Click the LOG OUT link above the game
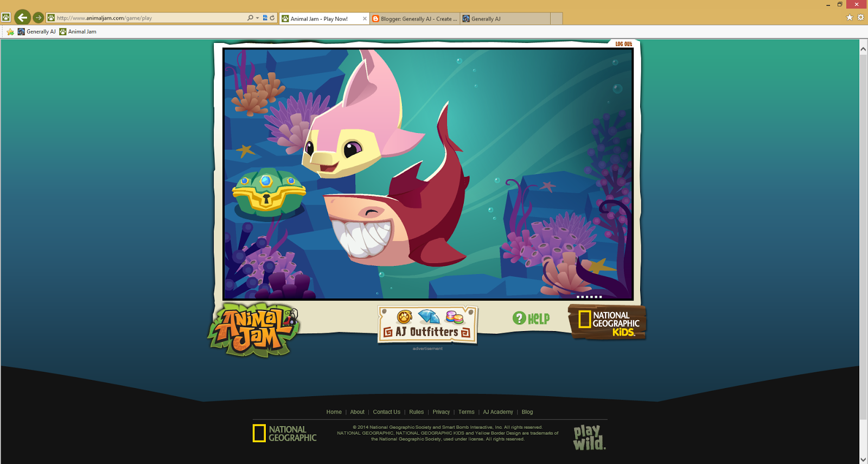868x464 pixels. tap(624, 44)
